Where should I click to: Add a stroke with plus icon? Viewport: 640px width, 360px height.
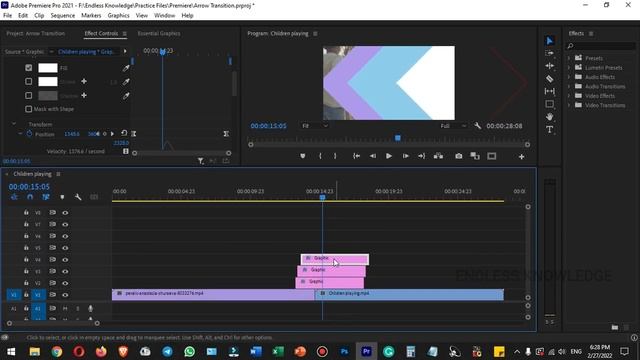84,82
